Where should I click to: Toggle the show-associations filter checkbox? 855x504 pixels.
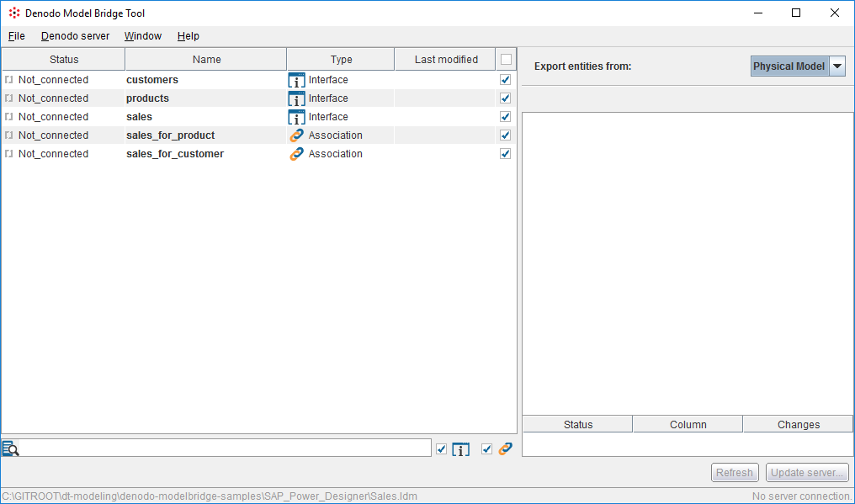pyautogui.click(x=487, y=449)
